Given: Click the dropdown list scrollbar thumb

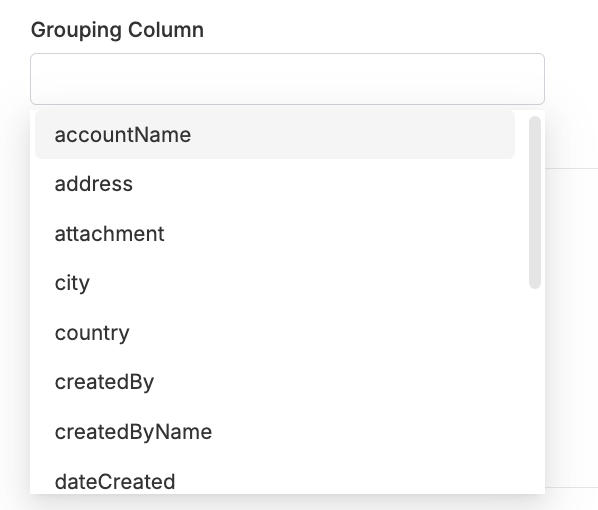Looking at the screenshot, I should click(x=535, y=202).
